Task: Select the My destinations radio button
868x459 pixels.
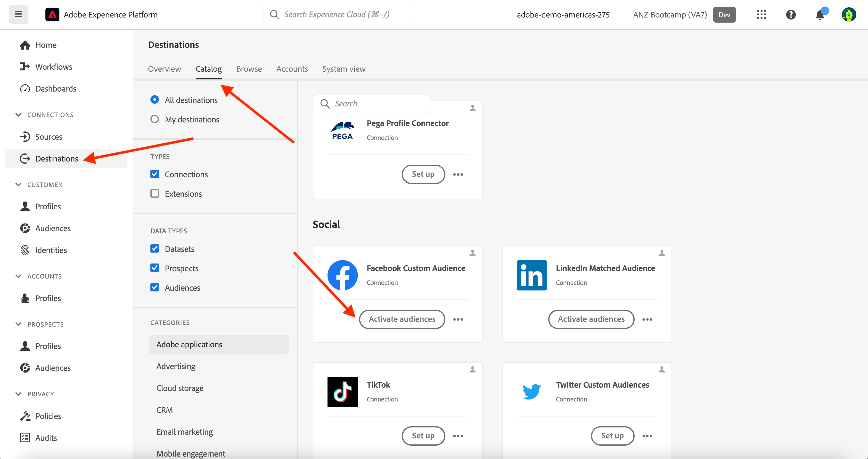Action: pos(155,119)
